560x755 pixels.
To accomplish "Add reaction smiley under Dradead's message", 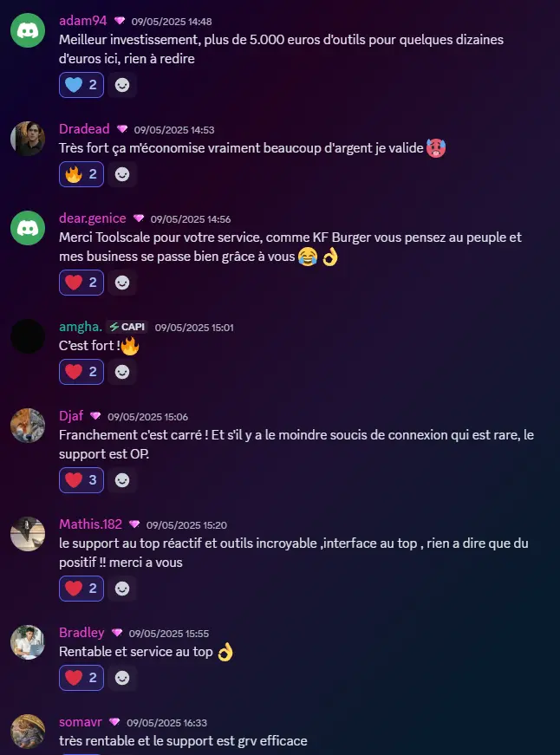I will point(122,174).
